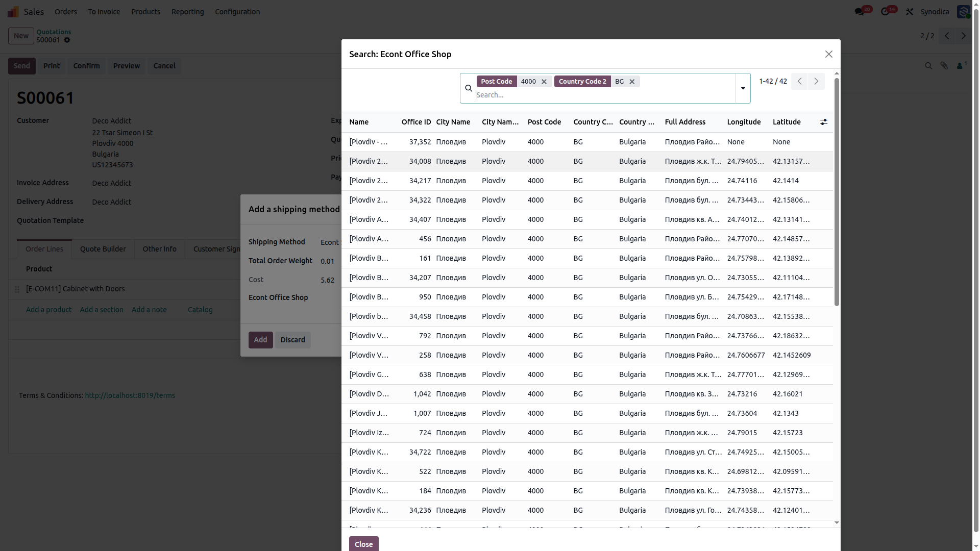The image size is (980, 551).
Task: Click the search input field in dialog
Action: tap(605, 95)
